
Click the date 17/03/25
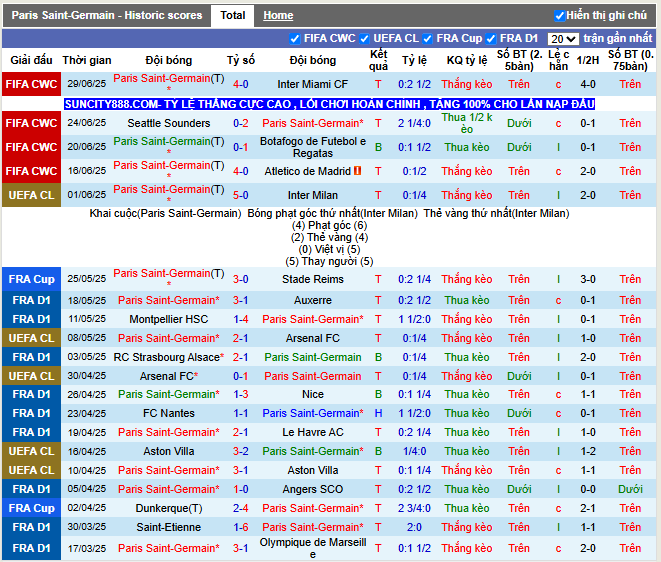[87, 548]
